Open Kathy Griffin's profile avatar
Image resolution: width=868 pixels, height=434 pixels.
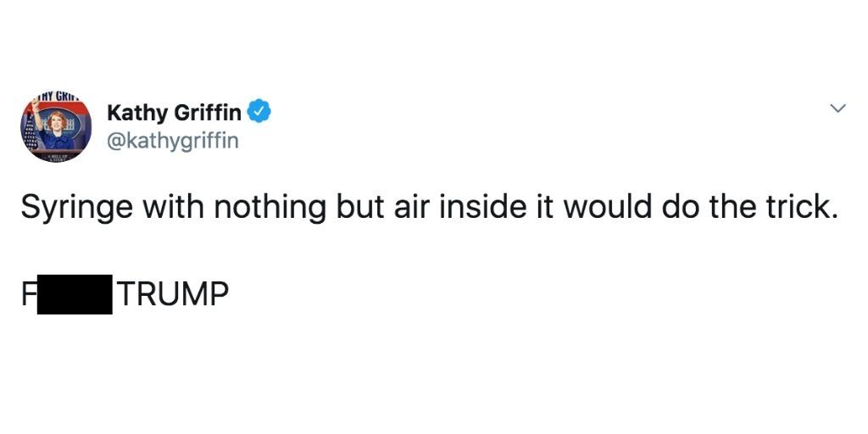[x=55, y=127]
